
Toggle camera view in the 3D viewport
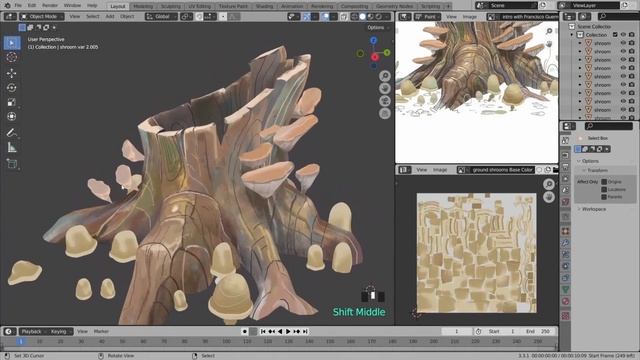384,101
